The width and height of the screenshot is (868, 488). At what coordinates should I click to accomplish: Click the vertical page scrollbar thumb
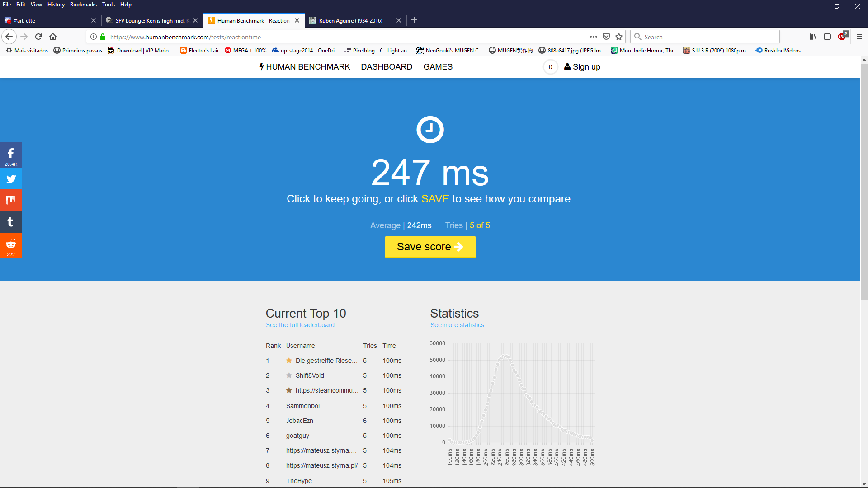(864, 181)
